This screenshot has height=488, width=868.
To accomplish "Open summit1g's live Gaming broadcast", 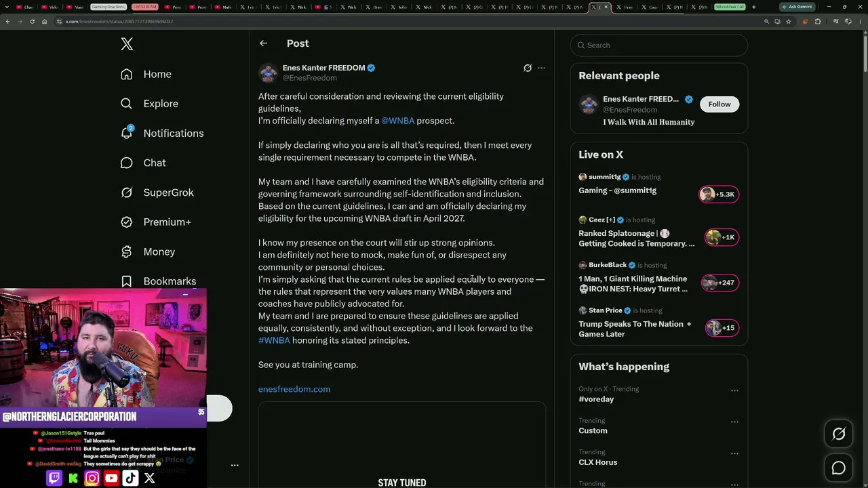I will click(617, 190).
